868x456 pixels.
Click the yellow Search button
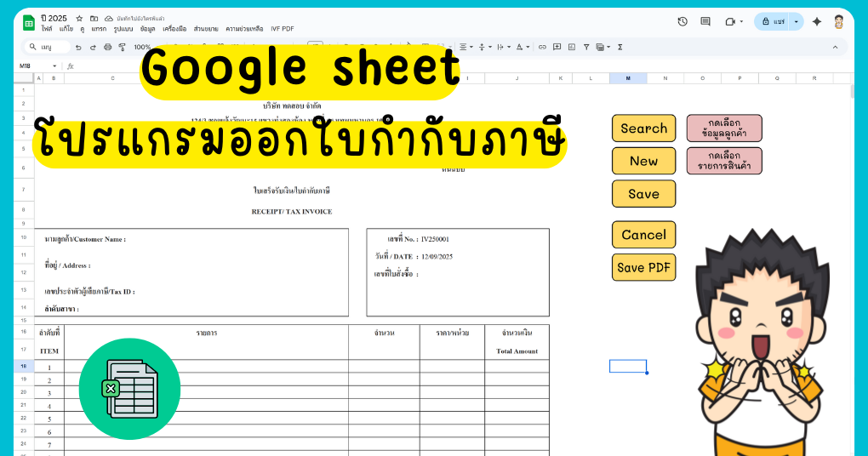coord(644,128)
